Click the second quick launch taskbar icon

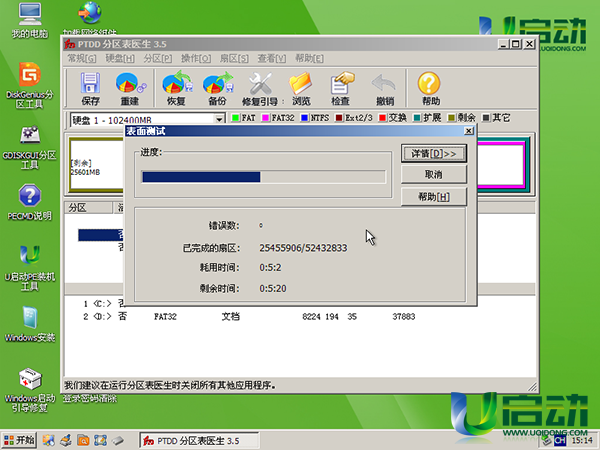click(x=66, y=440)
